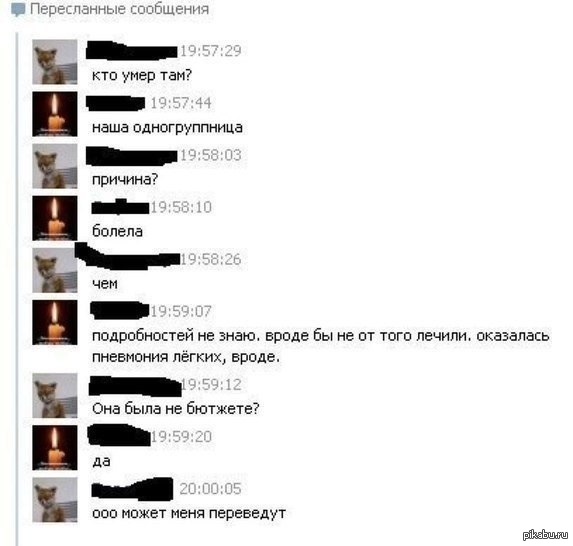This screenshot has width=573, height=546.
Task: Click the timestamp 19:58:03
Action: click(211, 155)
